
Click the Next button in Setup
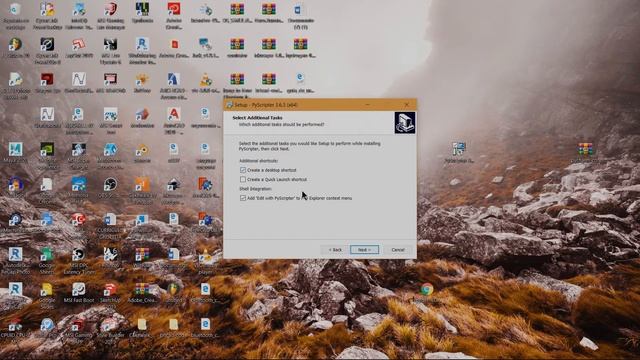(364, 249)
